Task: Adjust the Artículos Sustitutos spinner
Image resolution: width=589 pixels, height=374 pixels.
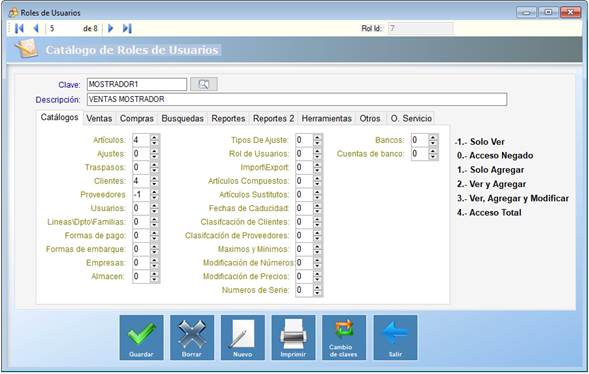Action: point(309,195)
